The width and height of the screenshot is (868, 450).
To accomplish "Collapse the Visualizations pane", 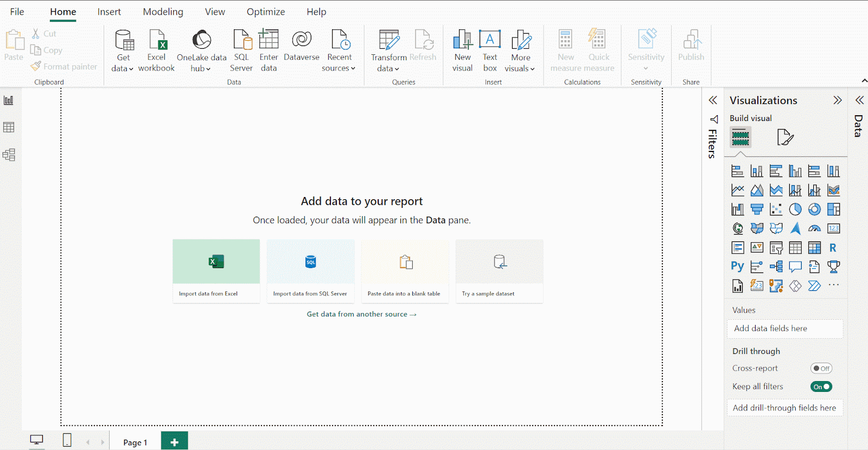I will click(x=838, y=100).
